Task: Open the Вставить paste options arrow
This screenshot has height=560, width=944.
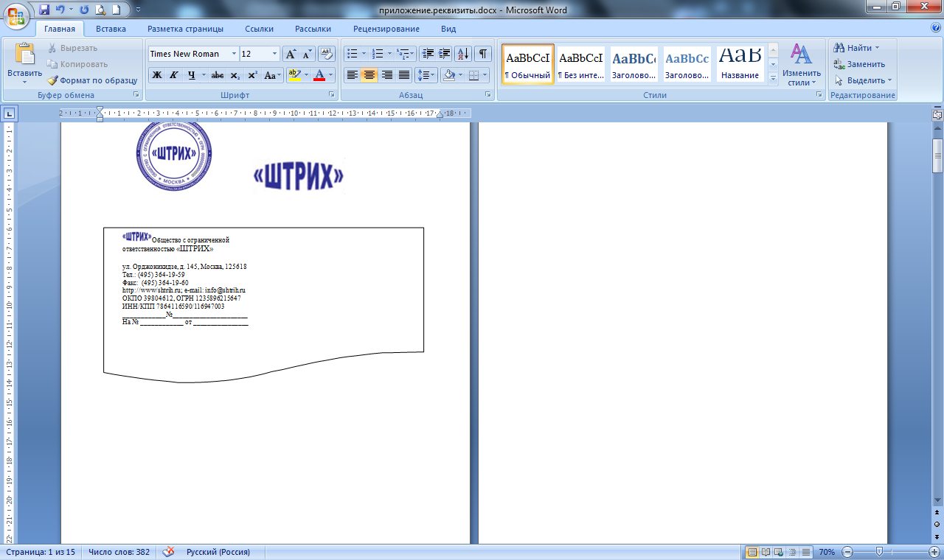Action: click(x=25, y=82)
